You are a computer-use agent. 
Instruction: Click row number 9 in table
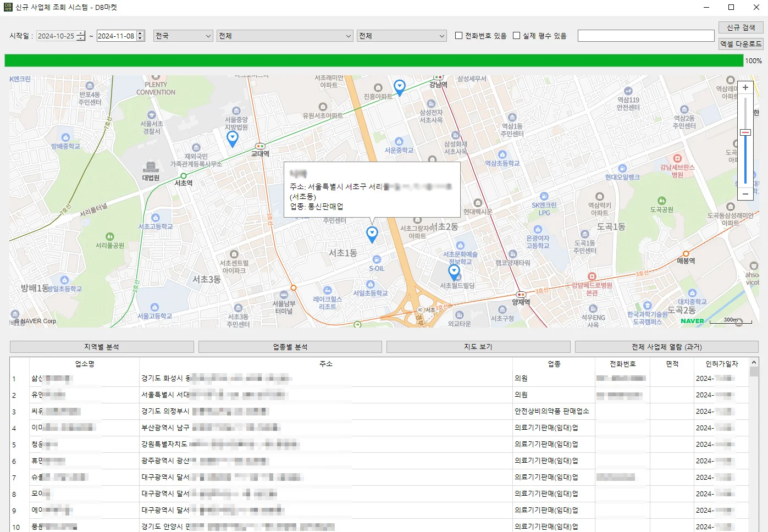click(x=14, y=511)
